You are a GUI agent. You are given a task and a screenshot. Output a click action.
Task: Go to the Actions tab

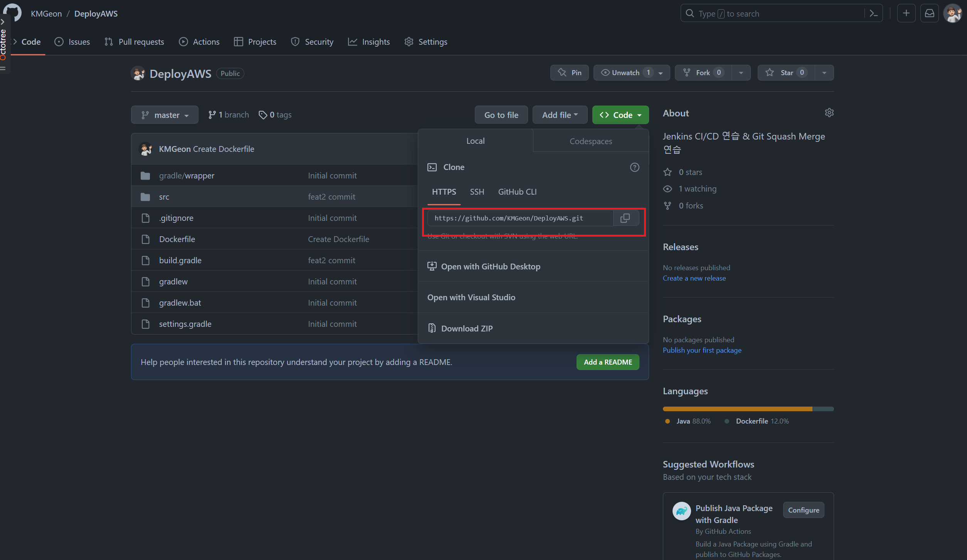(199, 42)
